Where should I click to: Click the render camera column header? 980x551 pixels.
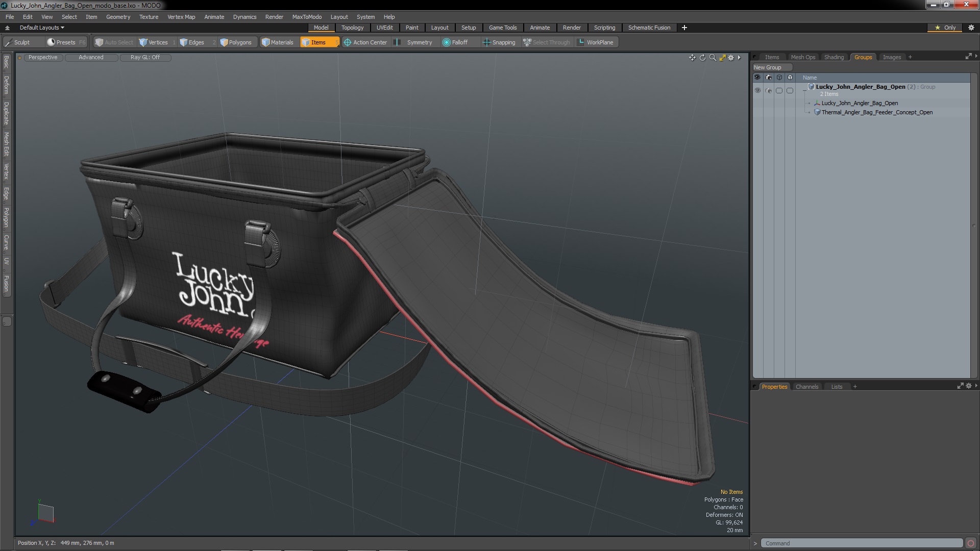click(769, 78)
